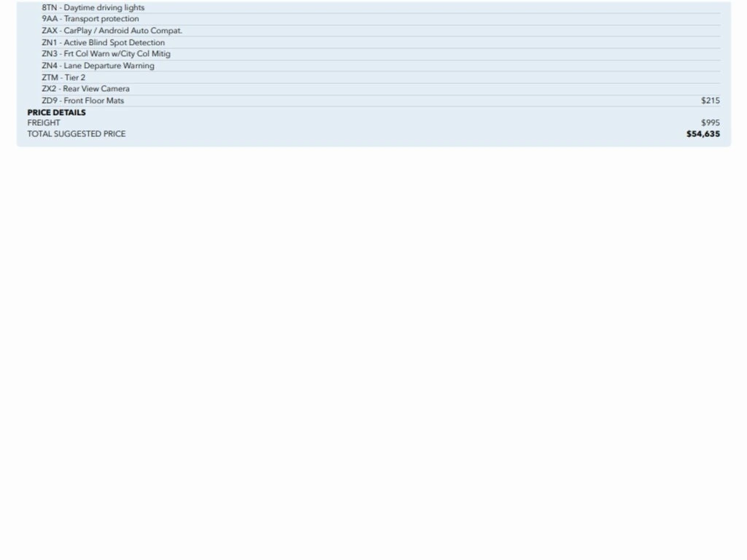The width and height of the screenshot is (747, 560).
Task: Select the Active Blind Spot Detection description
Action: pos(114,42)
